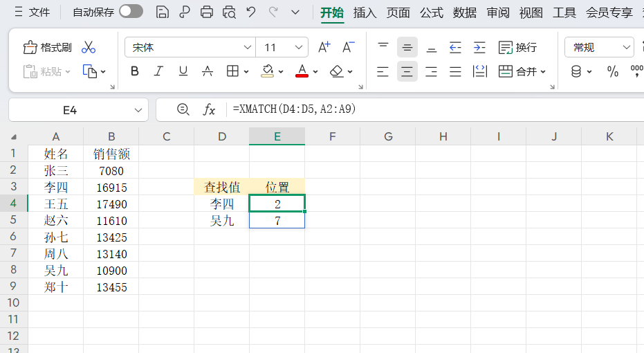The width and height of the screenshot is (644, 353).
Task: Expand the font size dropdown
Action: click(x=300, y=47)
